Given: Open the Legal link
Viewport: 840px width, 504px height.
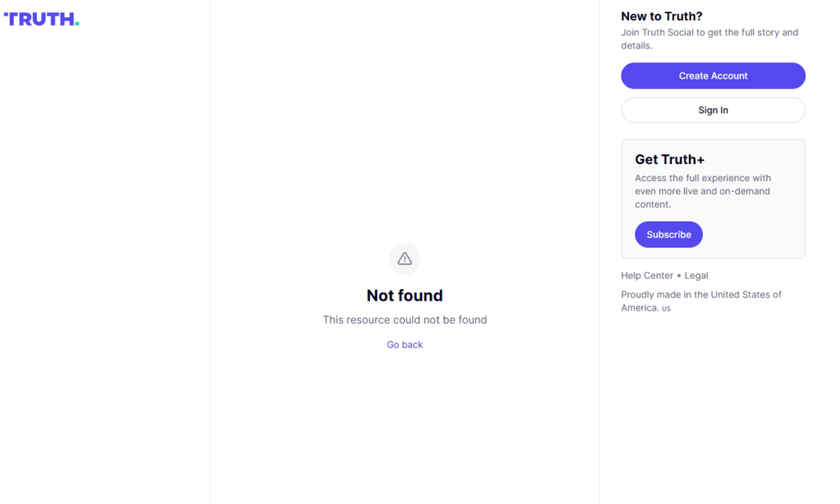Looking at the screenshot, I should coord(696,275).
